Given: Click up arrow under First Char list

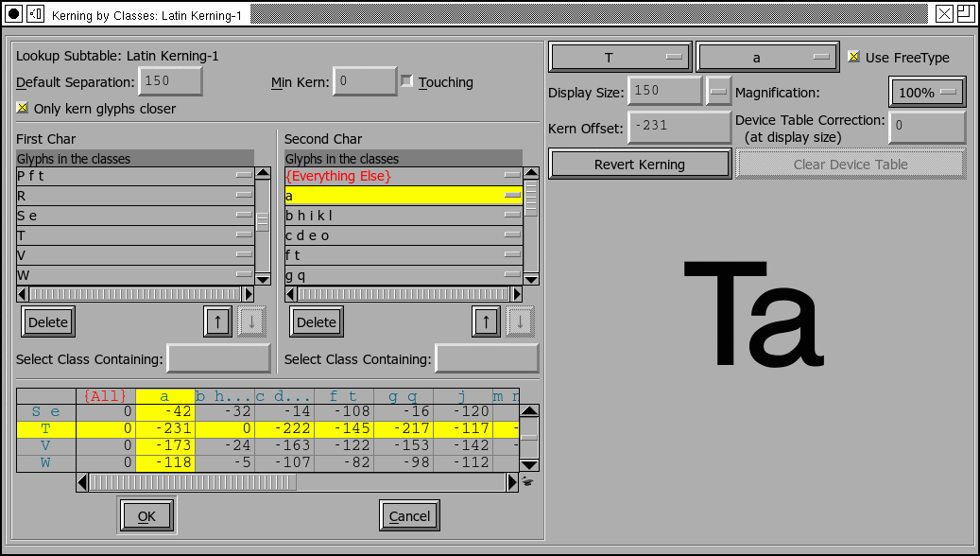Looking at the screenshot, I should pos(217,321).
